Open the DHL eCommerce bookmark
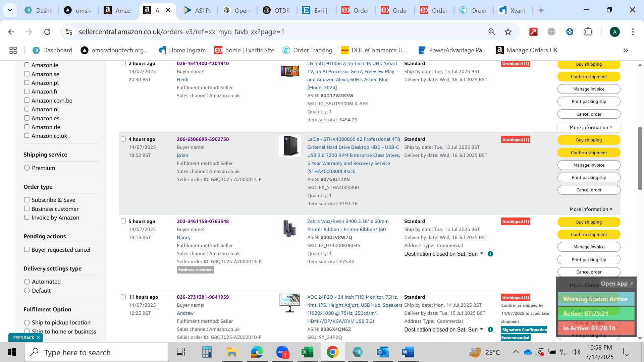This screenshot has width=644, height=362. click(374, 50)
